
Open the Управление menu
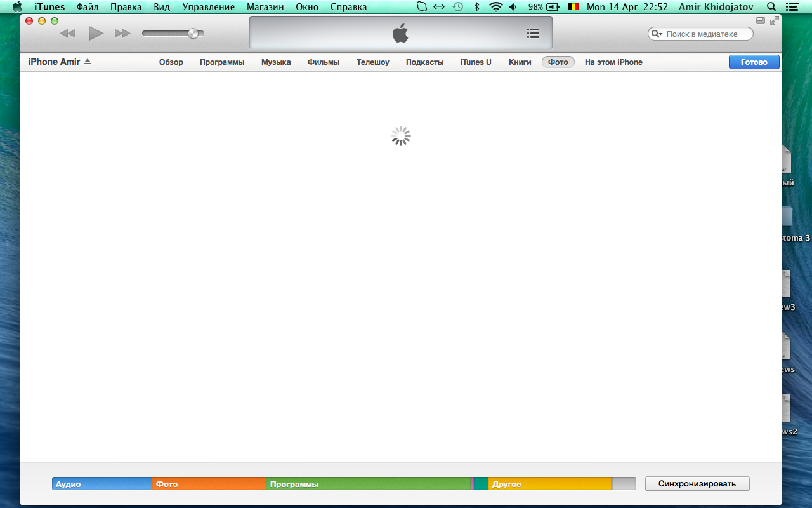pyautogui.click(x=208, y=7)
